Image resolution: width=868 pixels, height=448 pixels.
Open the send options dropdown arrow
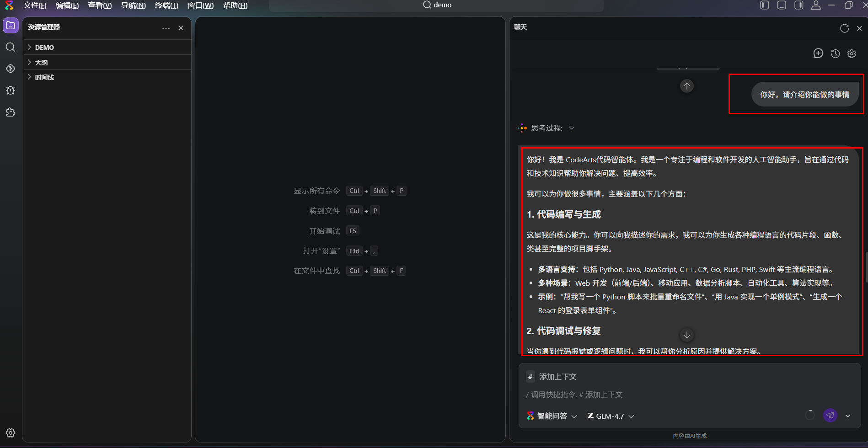848,416
